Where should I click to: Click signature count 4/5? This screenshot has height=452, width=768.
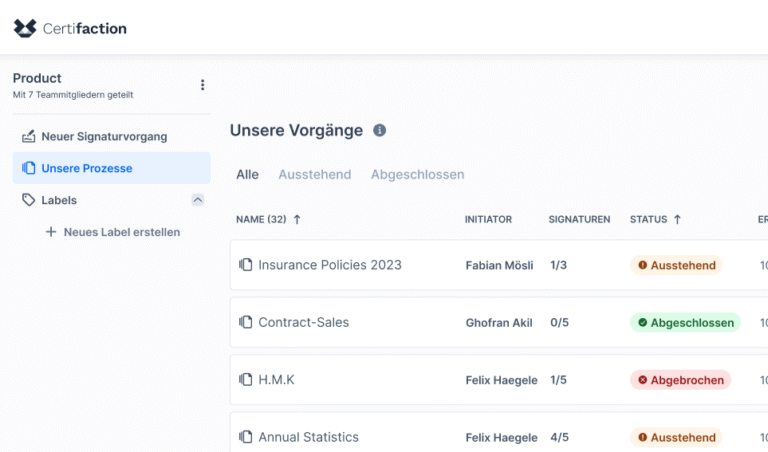point(559,437)
